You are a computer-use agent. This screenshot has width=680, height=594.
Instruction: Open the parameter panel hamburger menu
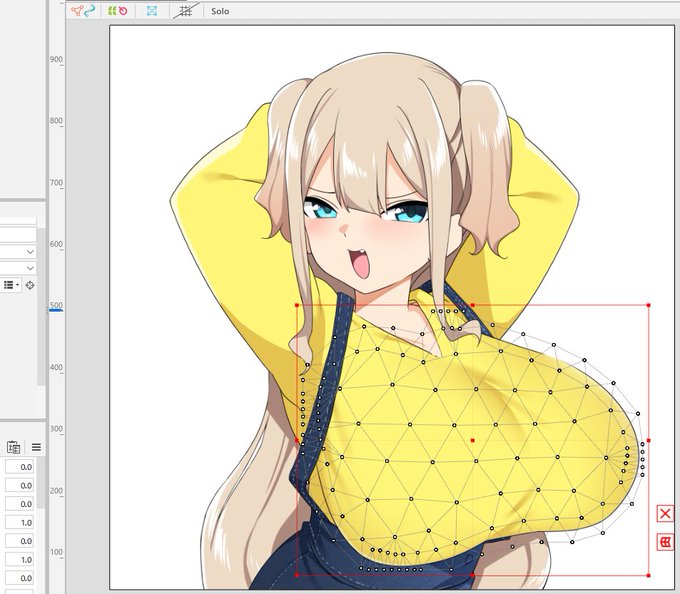[x=36, y=447]
